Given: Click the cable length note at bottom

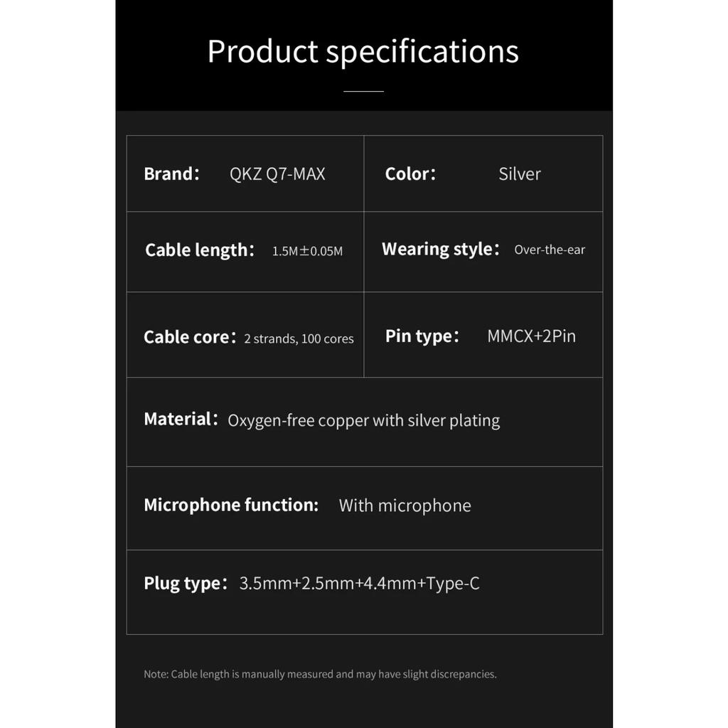Looking at the screenshot, I should pyautogui.click(x=320, y=674).
